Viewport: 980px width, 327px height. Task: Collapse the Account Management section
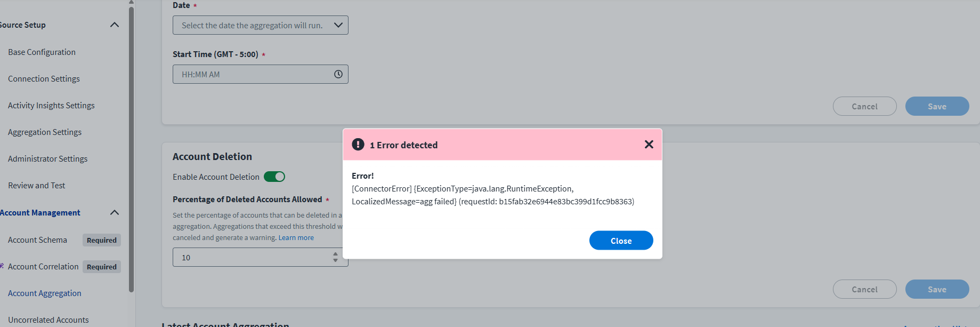(114, 213)
